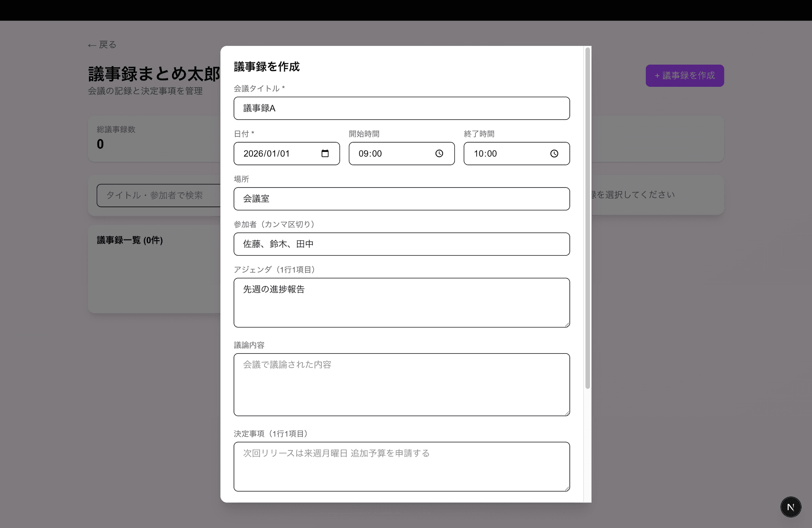
Task: Click the resize handle of アジェンダ textarea
Action: pos(567,325)
